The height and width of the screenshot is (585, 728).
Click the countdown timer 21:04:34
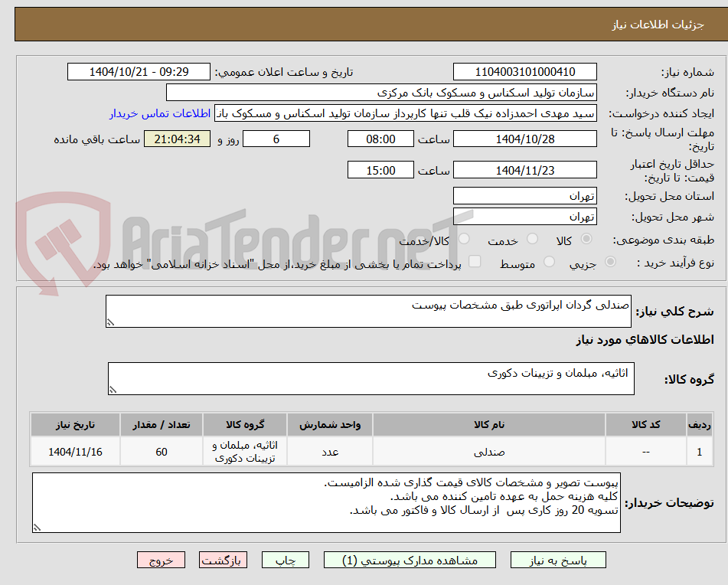click(177, 139)
